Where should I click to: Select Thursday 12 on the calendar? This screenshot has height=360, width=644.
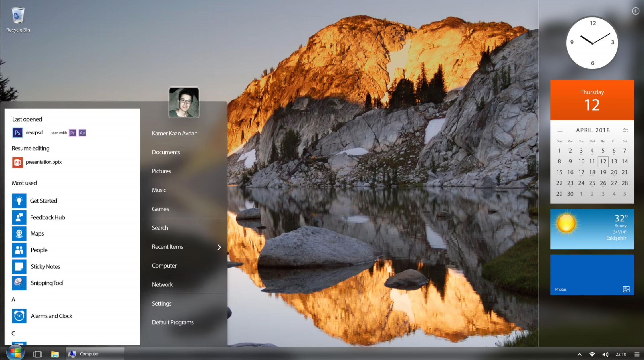tap(602, 161)
